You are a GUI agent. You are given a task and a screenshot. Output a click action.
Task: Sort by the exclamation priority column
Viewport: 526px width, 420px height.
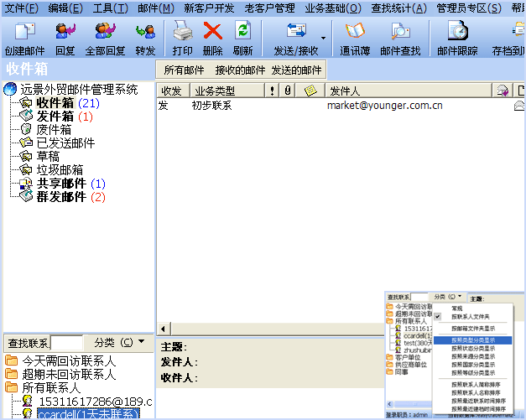pyautogui.click(x=272, y=91)
